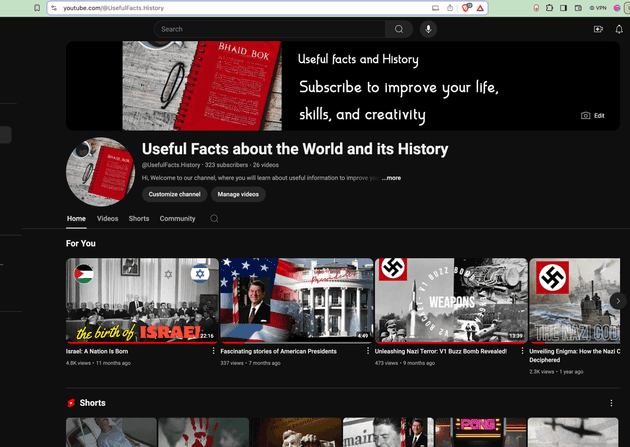Viewport: 630px width, 447px height.
Task: Click the bookmark icon left of address bar
Action: (x=37, y=8)
